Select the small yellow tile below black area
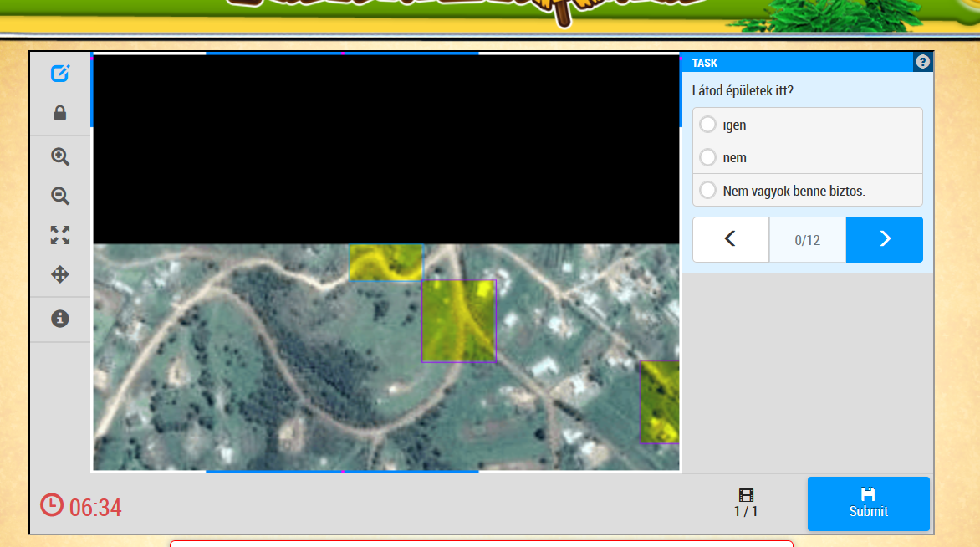 [x=385, y=263]
